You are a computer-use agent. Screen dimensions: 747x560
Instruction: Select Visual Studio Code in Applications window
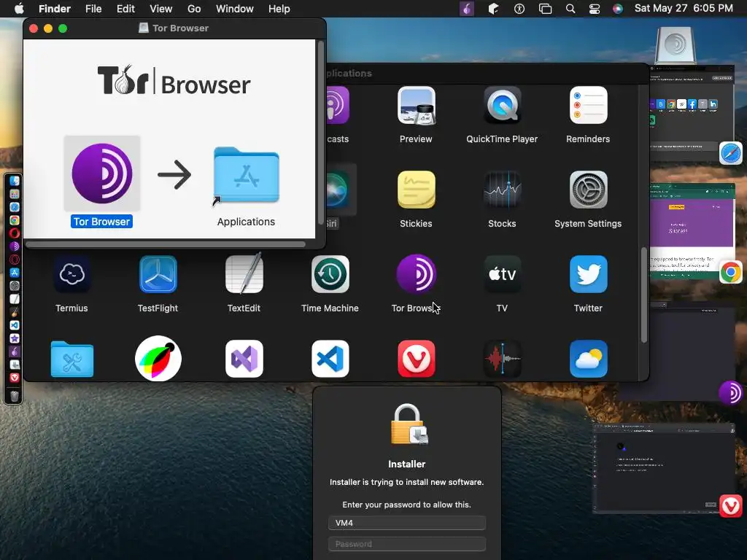pyautogui.click(x=330, y=359)
